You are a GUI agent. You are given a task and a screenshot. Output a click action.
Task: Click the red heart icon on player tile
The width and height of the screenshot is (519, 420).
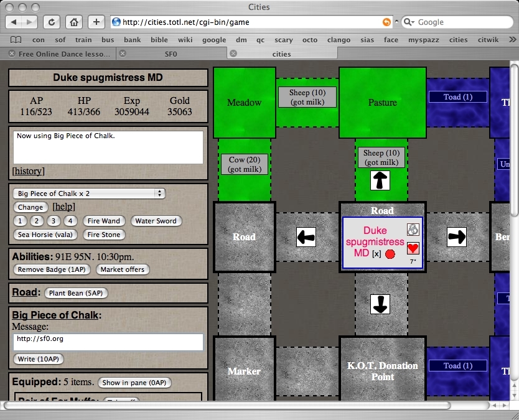pos(413,248)
